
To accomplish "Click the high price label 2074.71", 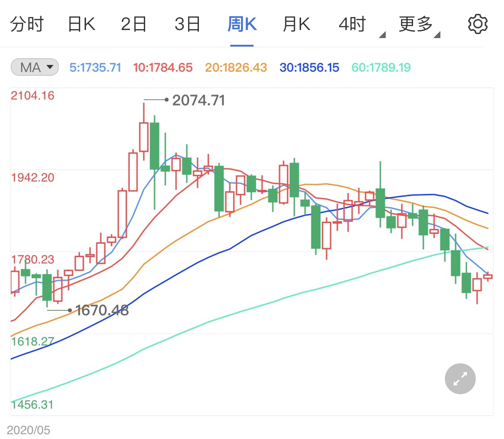I will 198,100.
